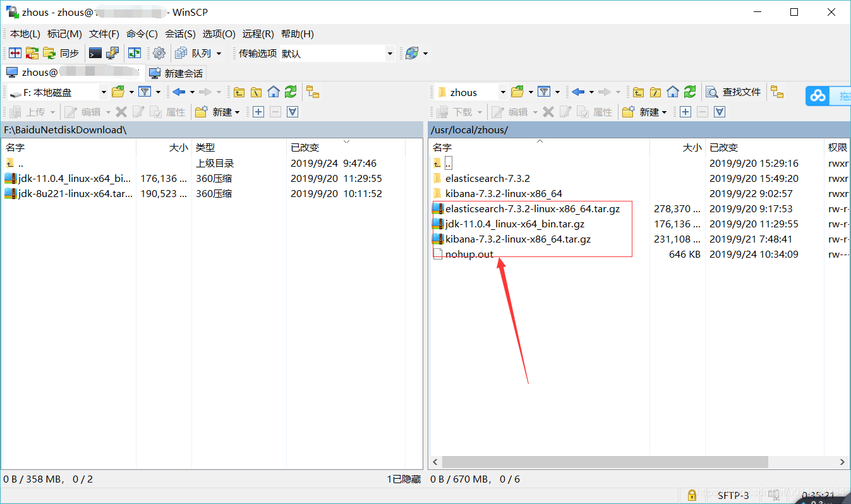Open the 本地(L) menu

[25, 34]
